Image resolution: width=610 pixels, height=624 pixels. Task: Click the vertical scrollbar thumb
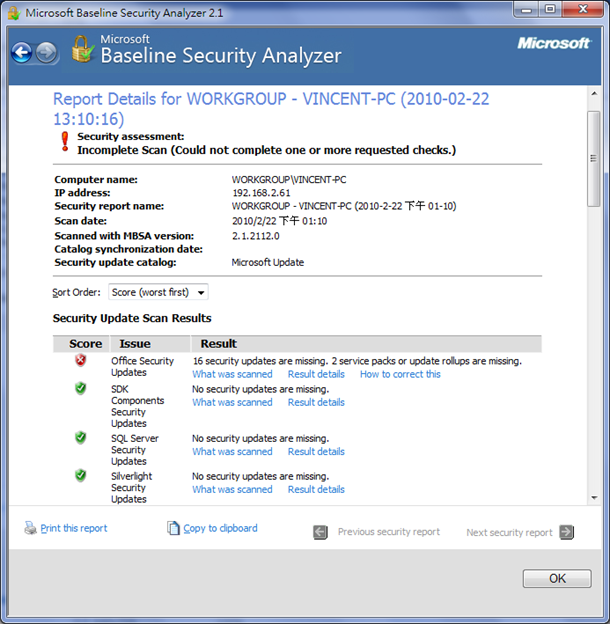[594, 158]
